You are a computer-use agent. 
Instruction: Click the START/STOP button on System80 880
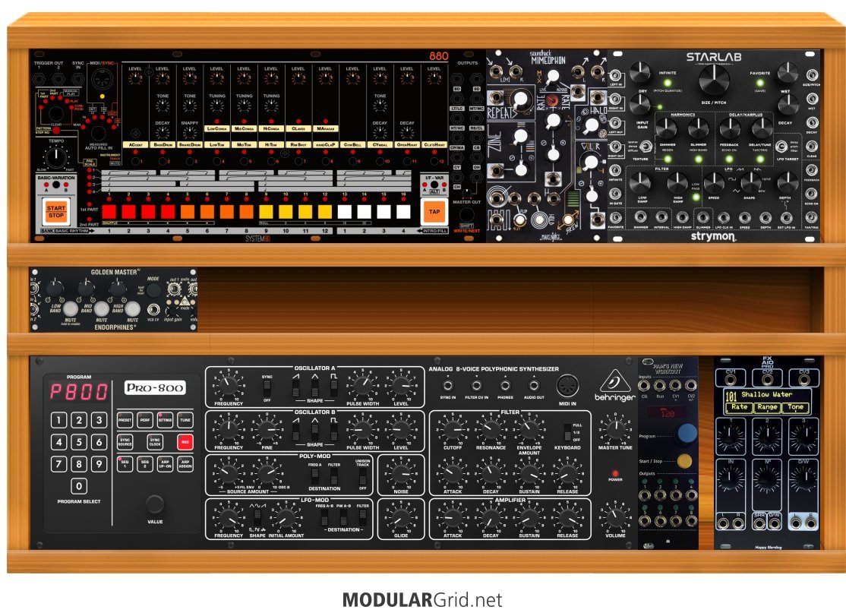click(56, 211)
